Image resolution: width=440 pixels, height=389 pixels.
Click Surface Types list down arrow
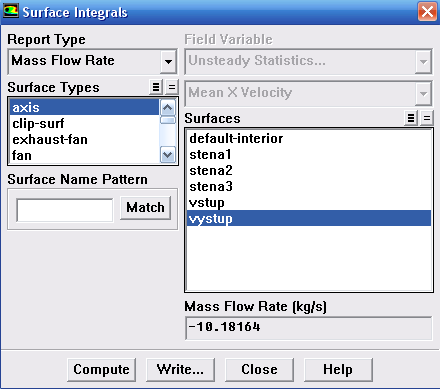click(x=168, y=155)
